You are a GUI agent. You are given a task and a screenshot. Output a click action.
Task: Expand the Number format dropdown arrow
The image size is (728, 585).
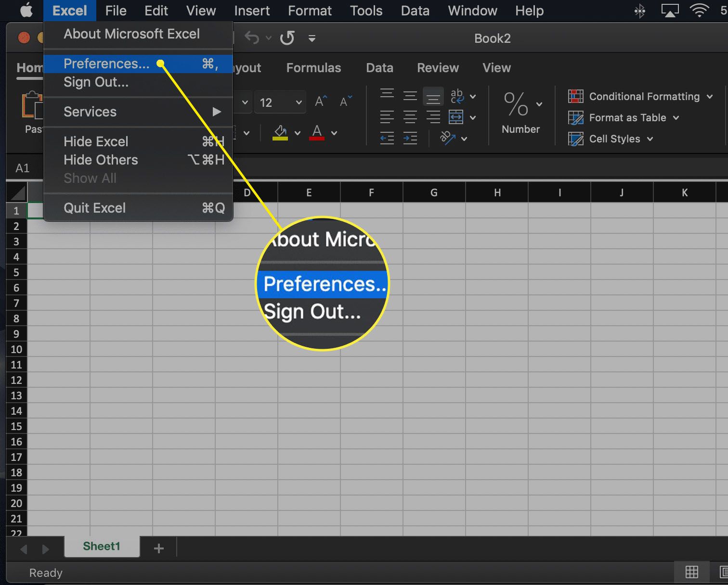point(539,104)
